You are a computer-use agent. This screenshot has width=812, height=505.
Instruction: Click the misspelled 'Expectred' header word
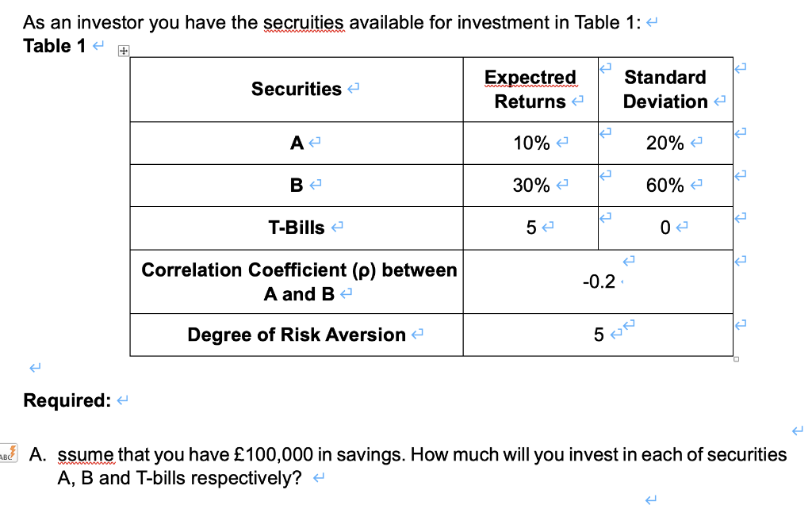pyautogui.click(x=530, y=77)
